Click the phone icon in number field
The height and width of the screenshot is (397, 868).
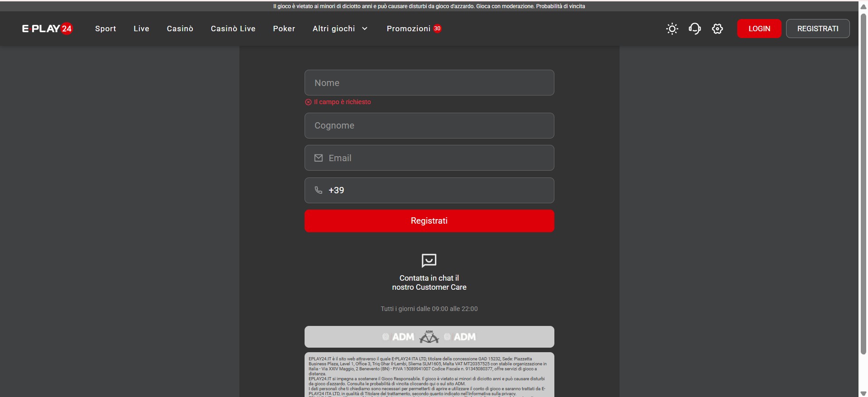[319, 190]
